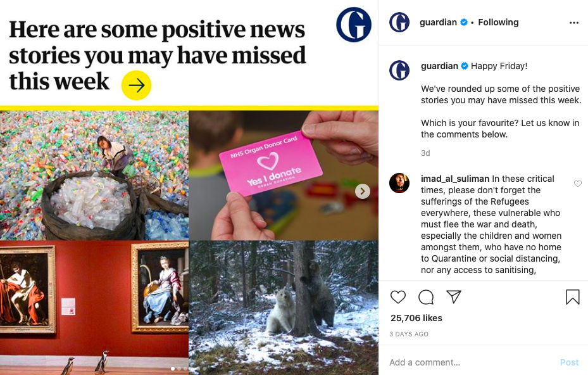Go to next carousel image arrow

pyautogui.click(x=362, y=191)
